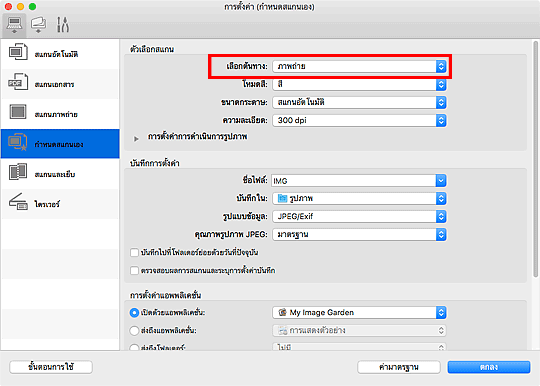Screen dimensions: 540x386
Task: Enable check scan results and save settings
Action: pos(134,271)
